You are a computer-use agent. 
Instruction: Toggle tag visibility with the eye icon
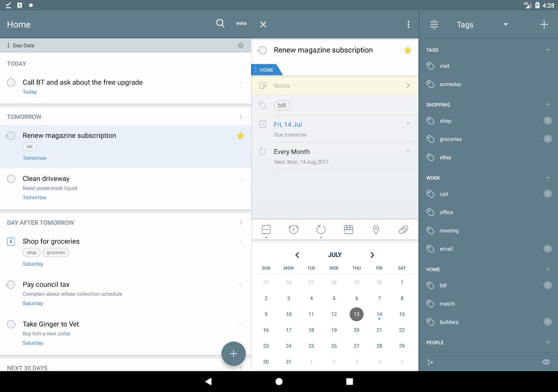coord(546,362)
